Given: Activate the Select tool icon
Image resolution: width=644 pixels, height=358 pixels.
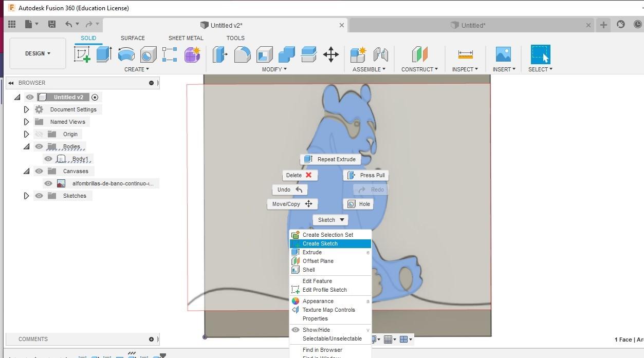Looking at the screenshot, I should [x=540, y=54].
